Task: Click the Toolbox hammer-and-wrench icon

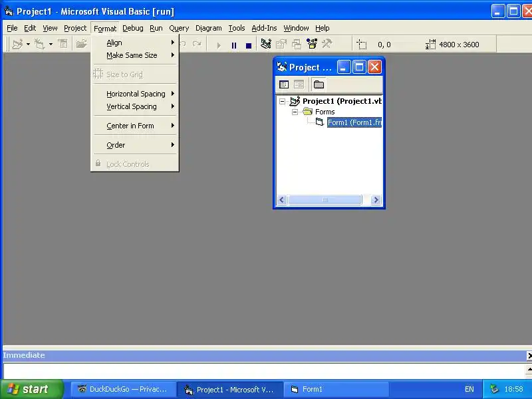Action: [x=327, y=44]
